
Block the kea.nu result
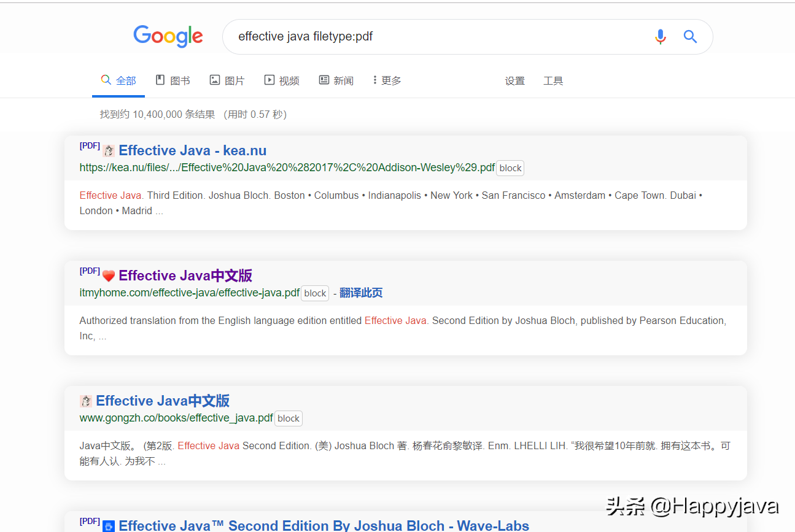coord(510,168)
